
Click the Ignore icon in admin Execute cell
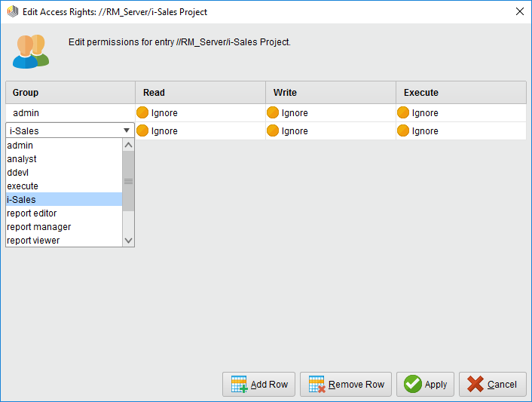click(x=403, y=112)
